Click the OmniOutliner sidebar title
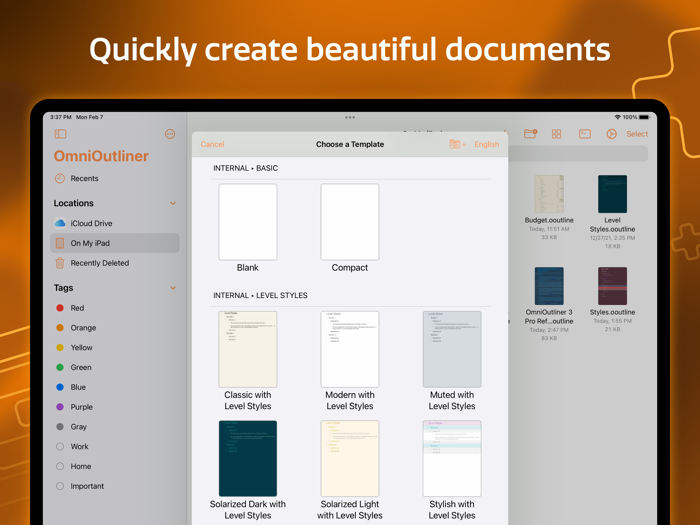This screenshot has height=525, width=700. point(101,156)
